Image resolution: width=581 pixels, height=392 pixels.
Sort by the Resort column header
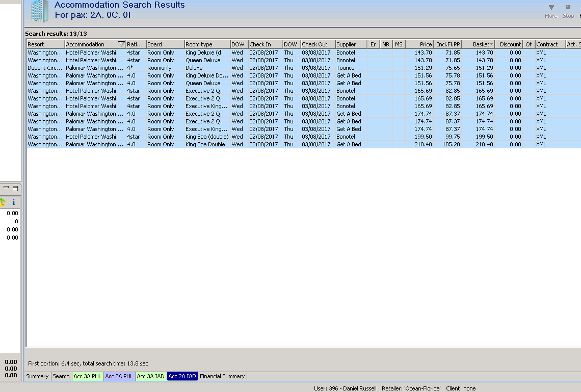tap(45, 44)
